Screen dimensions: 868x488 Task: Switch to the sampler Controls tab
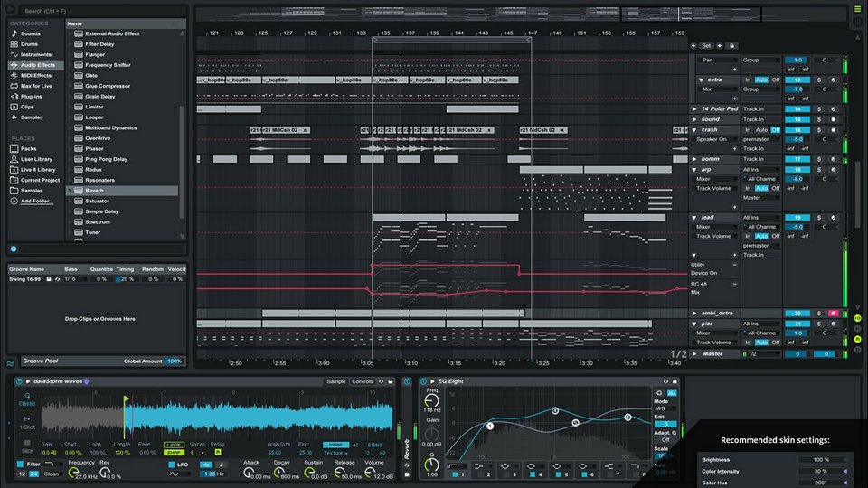[x=362, y=381]
